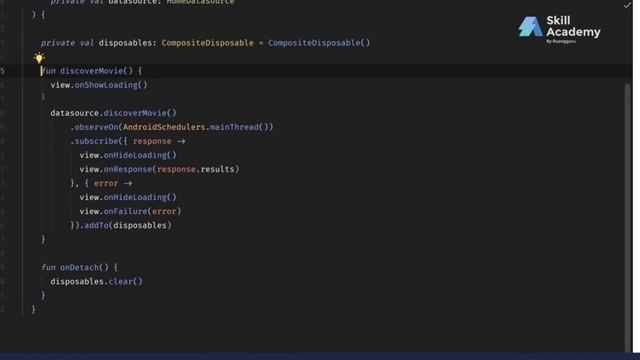Click '.observeOn(AndroidSchedulers.mainThread())' line
Screen dimensions: 640x360
point(171,127)
